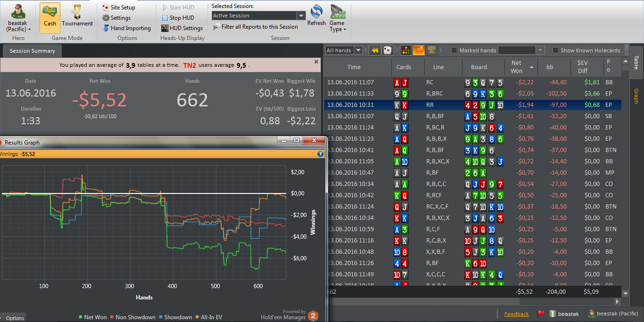
Task: Close the average tables notification bar
Action: (316, 62)
